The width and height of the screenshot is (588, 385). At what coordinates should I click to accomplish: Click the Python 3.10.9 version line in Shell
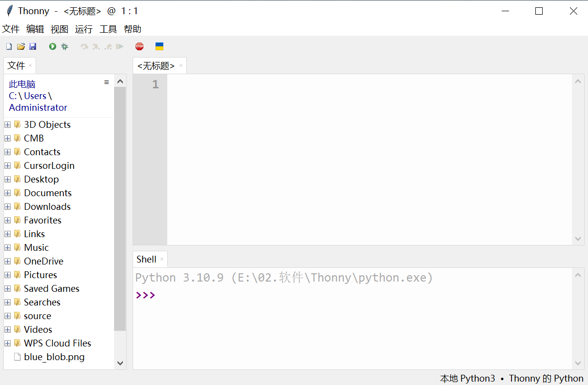point(284,278)
